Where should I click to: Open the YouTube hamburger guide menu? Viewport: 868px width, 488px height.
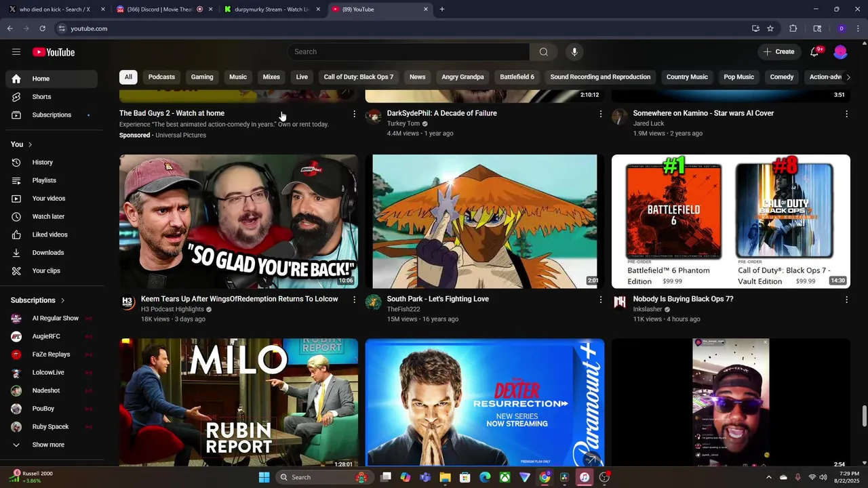[x=16, y=52]
